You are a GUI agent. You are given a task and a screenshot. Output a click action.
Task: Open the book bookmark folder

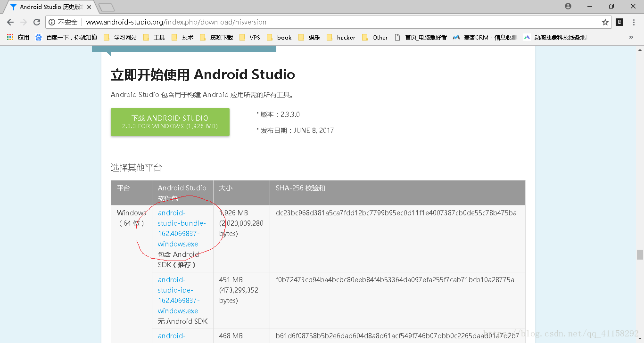click(279, 37)
